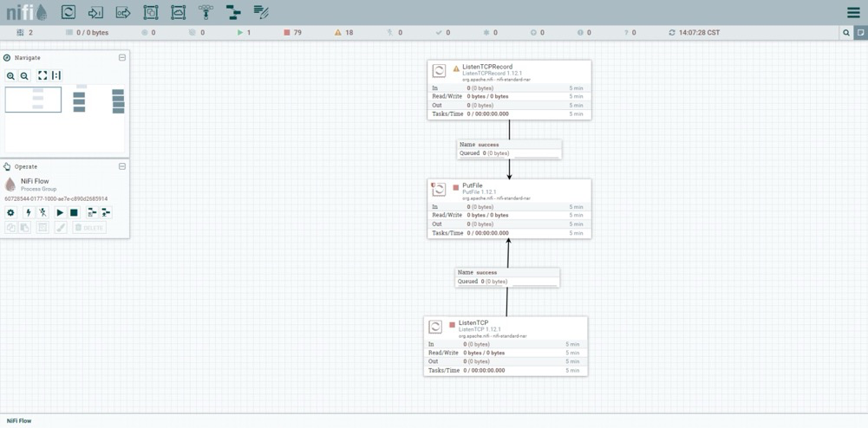
Task: Select the Process Group toolbar icon
Action: tap(151, 12)
